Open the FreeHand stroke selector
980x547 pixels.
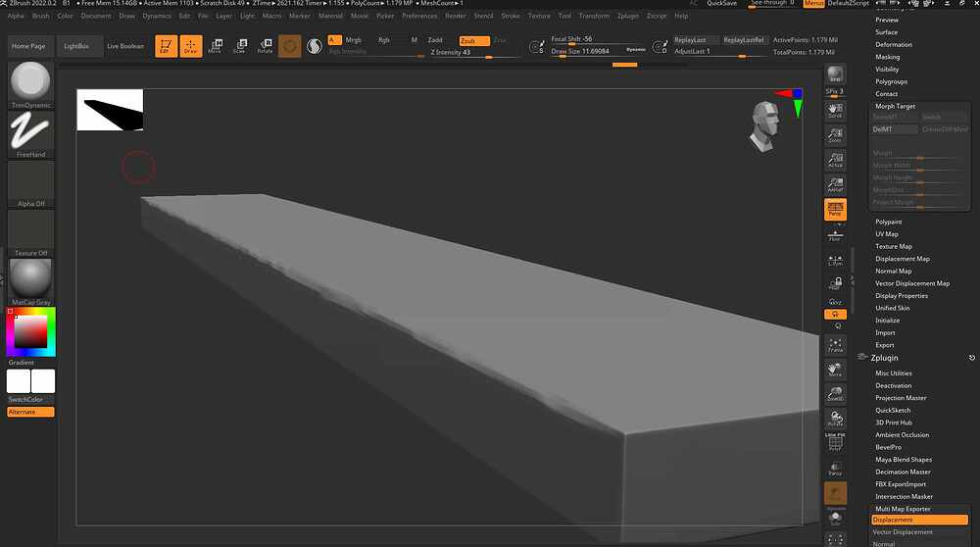30,133
